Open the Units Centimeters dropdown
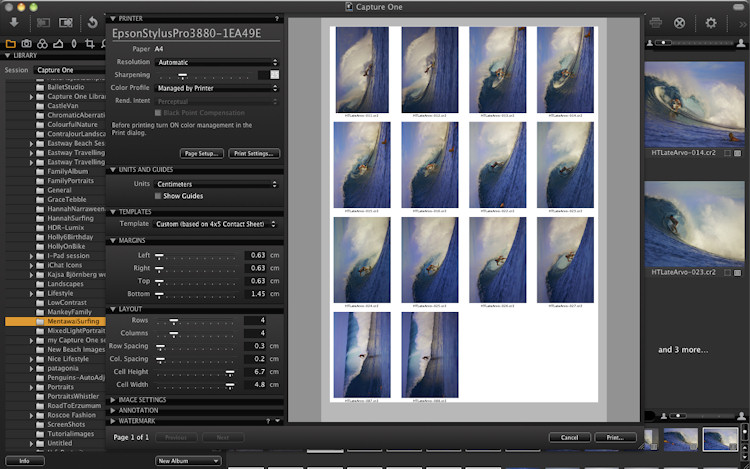The width and height of the screenshot is (750, 469). click(x=217, y=184)
